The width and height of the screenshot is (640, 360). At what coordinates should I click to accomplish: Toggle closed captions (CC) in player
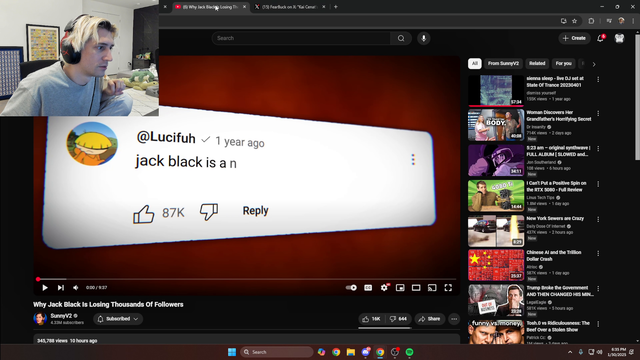pos(368,288)
